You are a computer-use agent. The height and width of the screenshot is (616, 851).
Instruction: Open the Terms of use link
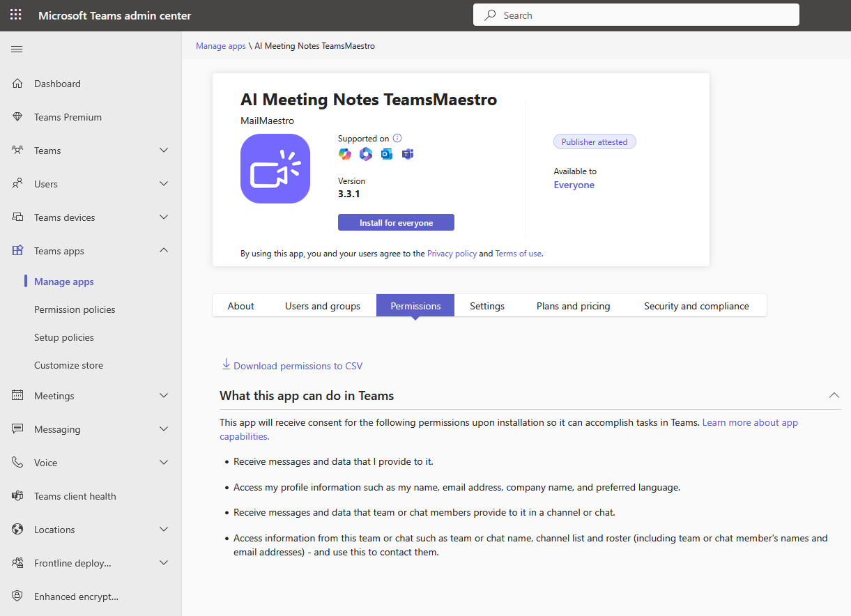click(x=518, y=254)
